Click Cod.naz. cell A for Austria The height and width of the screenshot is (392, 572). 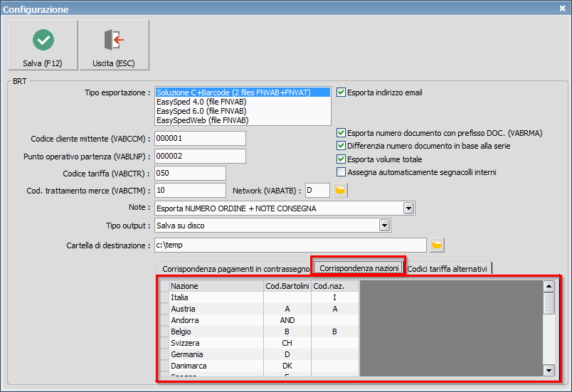(x=335, y=309)
